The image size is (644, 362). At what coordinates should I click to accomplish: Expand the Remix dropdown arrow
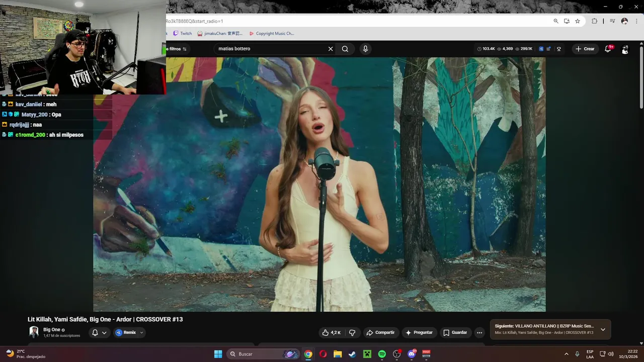coord(141,332)
